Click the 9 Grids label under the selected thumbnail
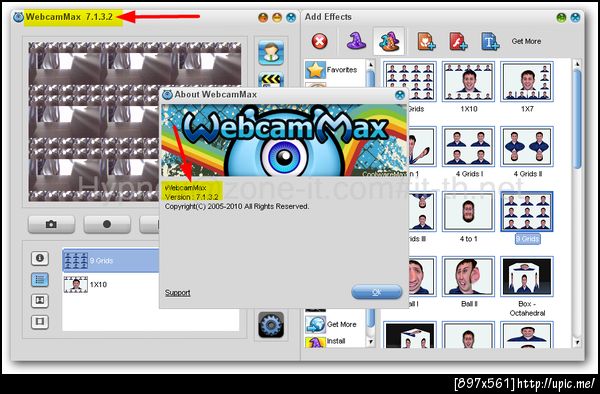 pos(527,239)
